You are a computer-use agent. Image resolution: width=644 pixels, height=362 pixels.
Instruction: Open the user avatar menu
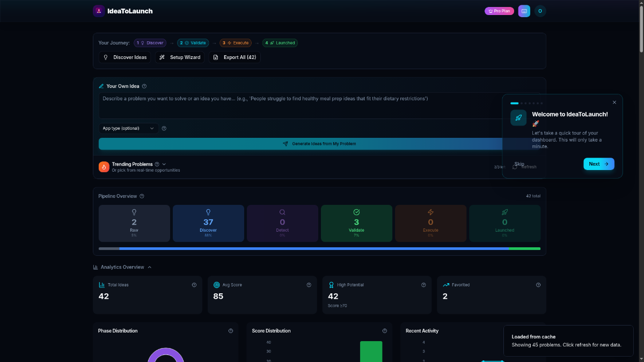click(x=540, y=11)
